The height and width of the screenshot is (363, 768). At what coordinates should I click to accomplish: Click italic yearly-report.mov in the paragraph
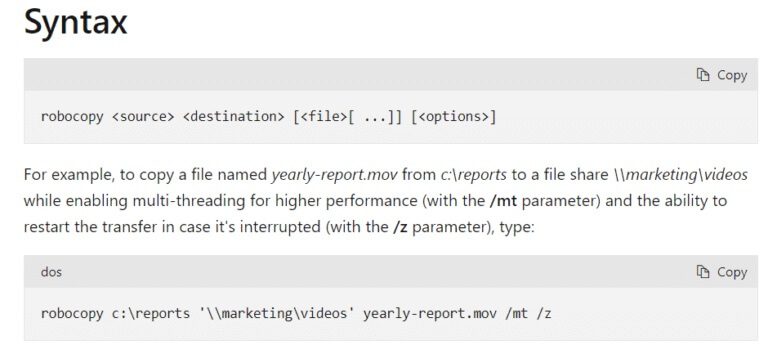(335, 175)
